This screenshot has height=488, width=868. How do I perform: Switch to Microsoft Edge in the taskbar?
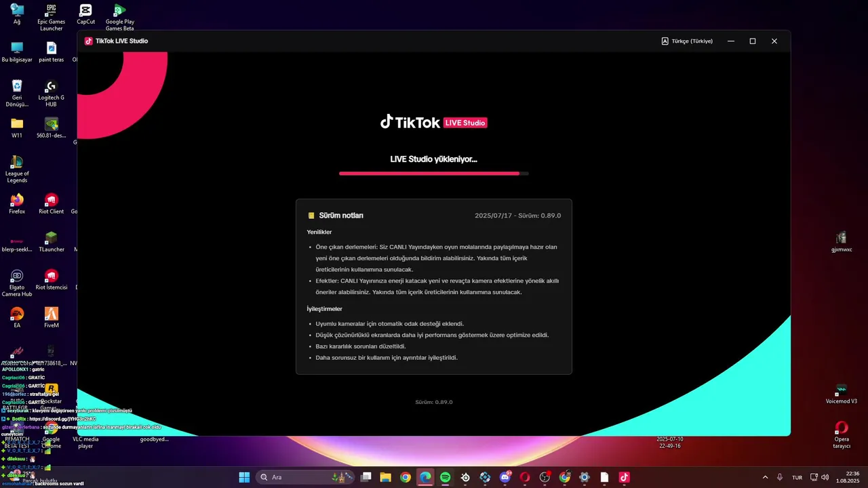[425, 477]
